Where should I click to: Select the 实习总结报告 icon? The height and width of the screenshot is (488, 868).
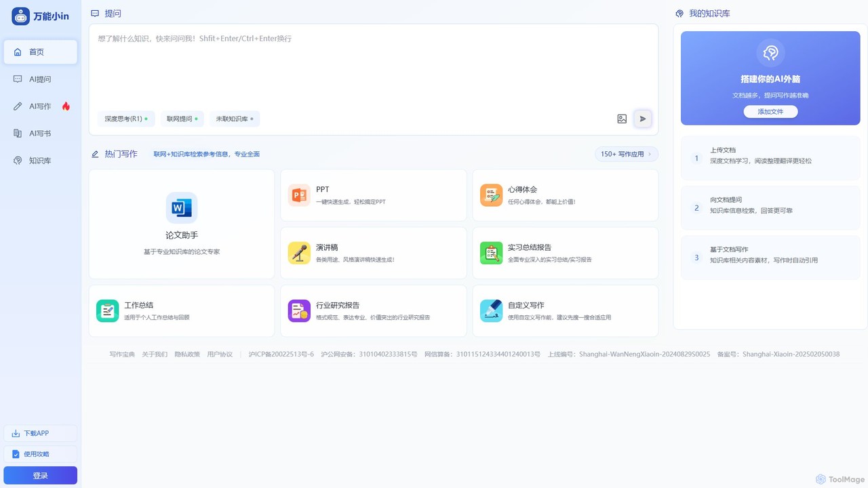(x=492, y=253)
